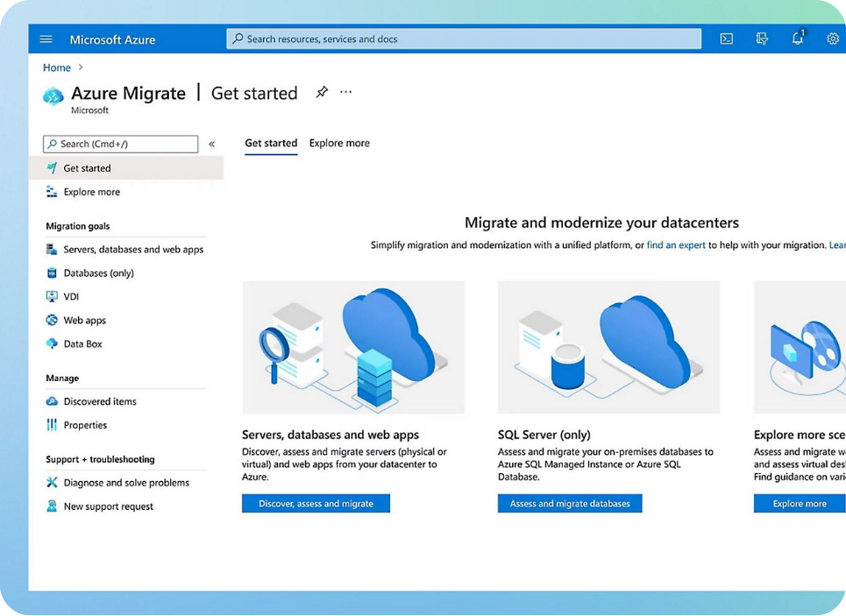Click the Data Box cloud icon
Image resolution: width=846 pixels, height=616 pixels.
[x=52, y=343]
